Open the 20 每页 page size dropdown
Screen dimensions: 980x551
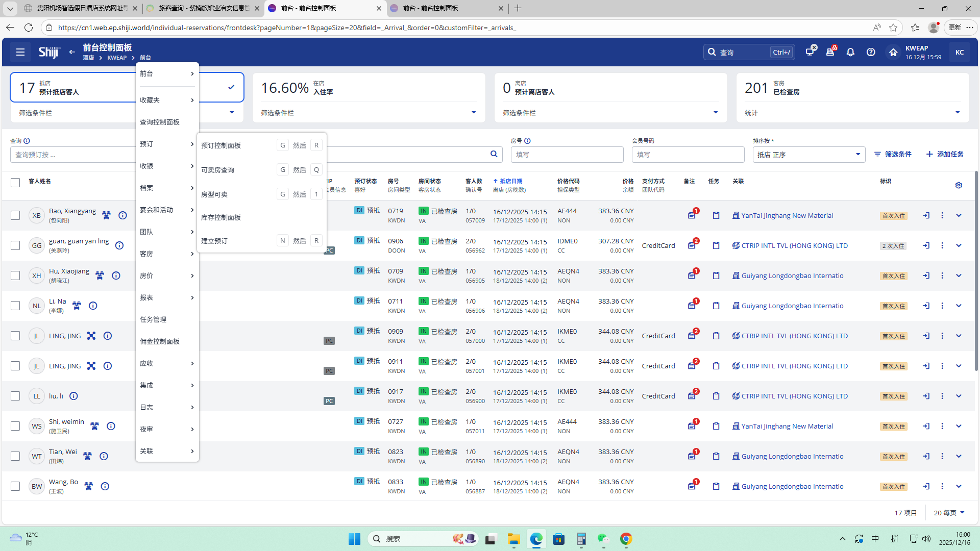(949, 513)
